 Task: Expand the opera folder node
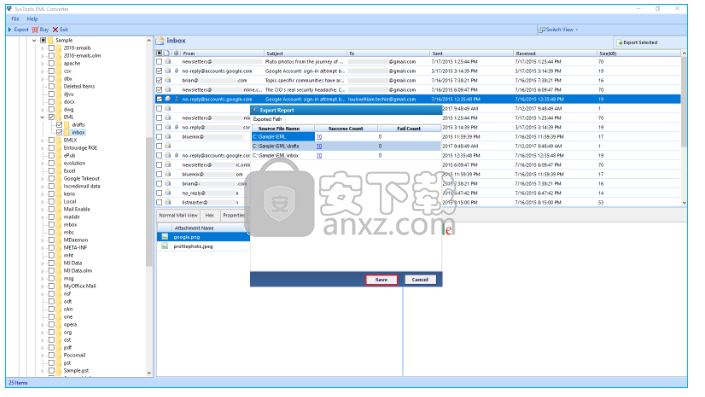(43, 325)
